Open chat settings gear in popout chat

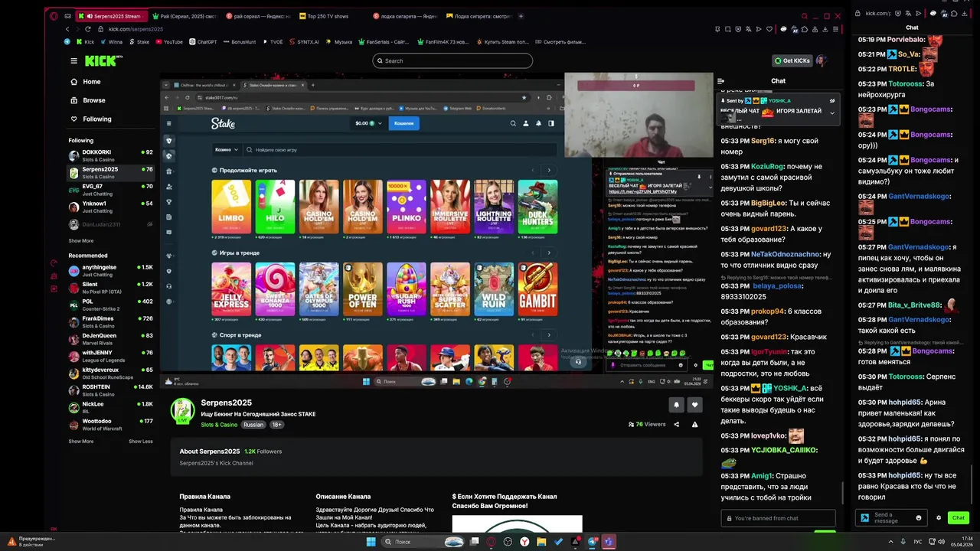click(x=939, y=518)
